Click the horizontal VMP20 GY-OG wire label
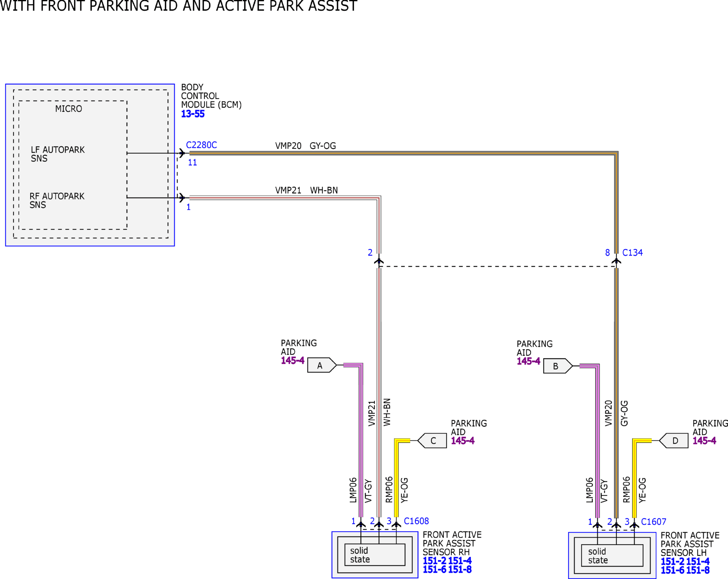The image size is (728, 579). tap(306, 146)
